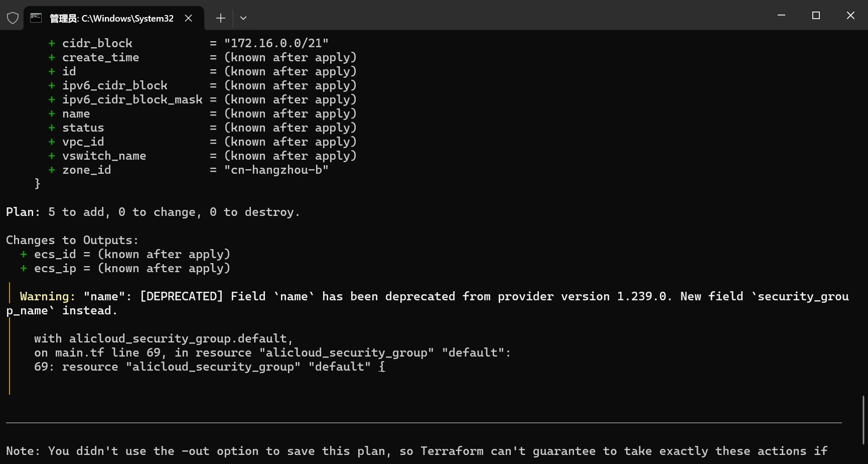Open a new tab with plus button

(220, 18)
